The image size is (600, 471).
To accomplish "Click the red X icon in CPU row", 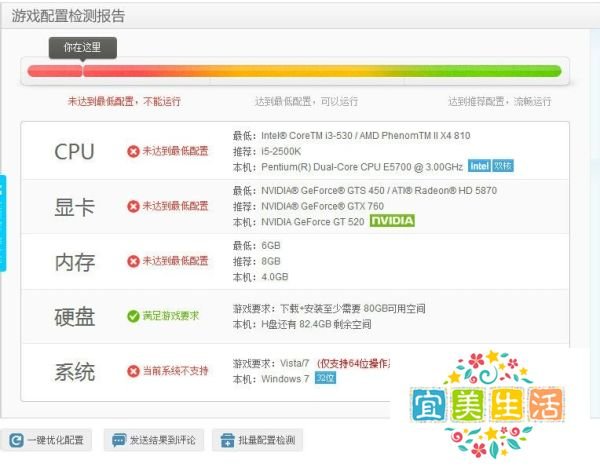I will (133, 152).
